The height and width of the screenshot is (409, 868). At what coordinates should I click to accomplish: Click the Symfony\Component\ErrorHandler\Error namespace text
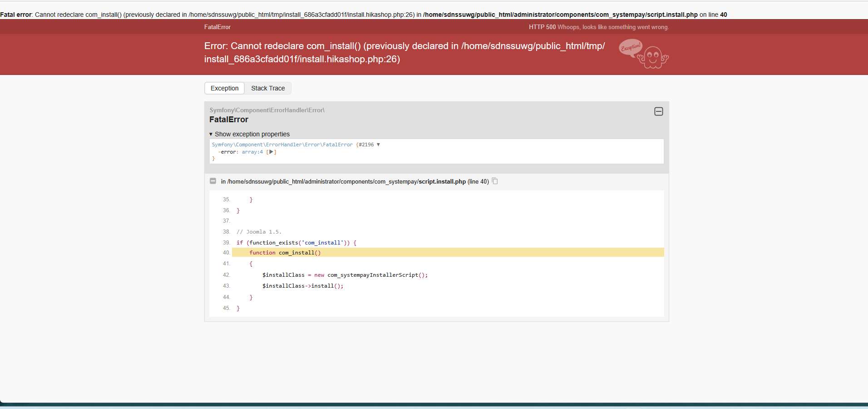(267, 110)
